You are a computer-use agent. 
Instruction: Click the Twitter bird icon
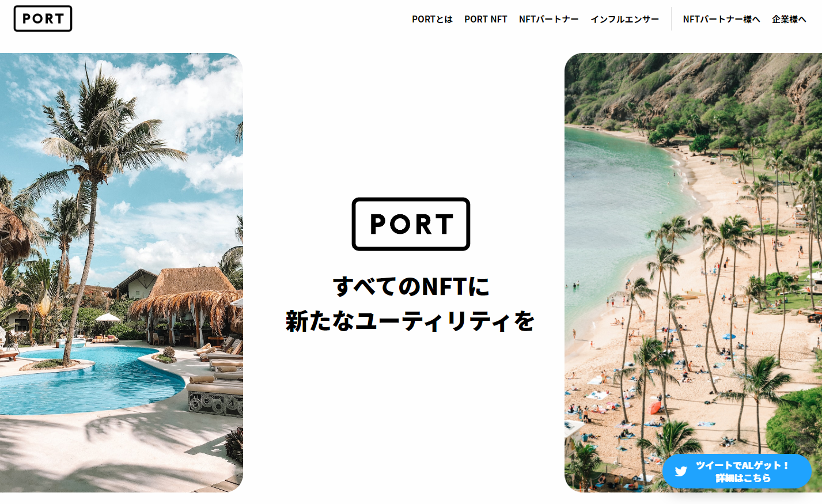pos(681,471)
